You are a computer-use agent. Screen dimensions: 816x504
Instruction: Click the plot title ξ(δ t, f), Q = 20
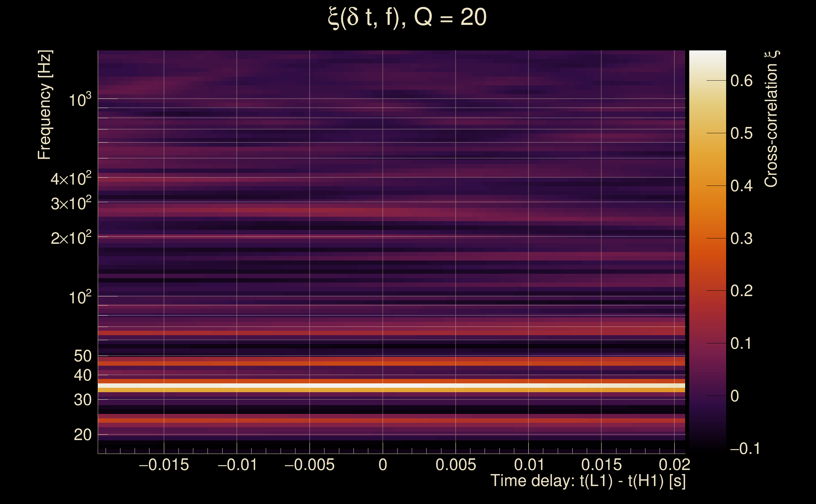point(407,17)
